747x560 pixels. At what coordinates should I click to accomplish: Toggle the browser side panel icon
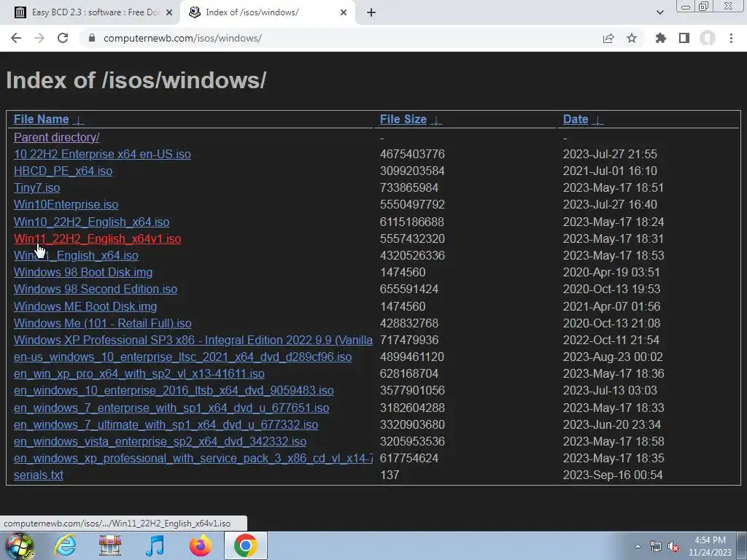pos(684,38)
